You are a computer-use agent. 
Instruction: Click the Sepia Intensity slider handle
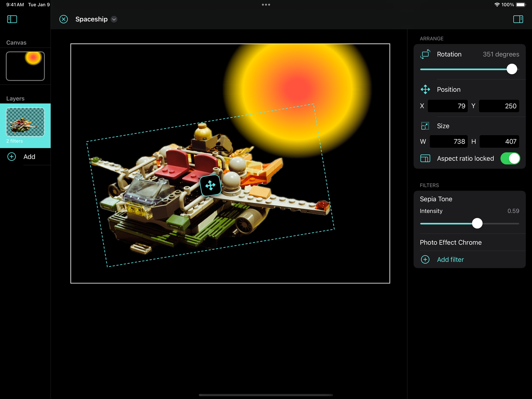pos(477,223)
